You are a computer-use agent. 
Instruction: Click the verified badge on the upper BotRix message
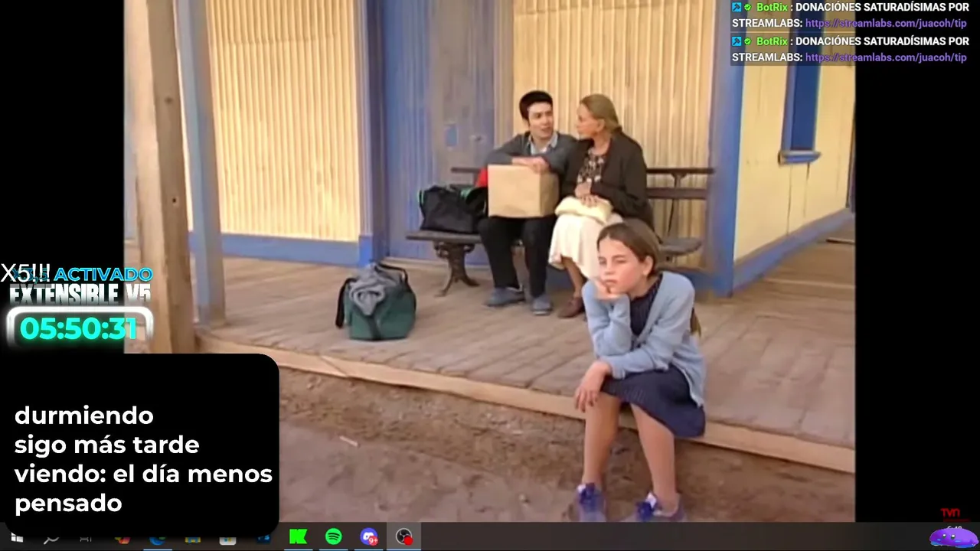(748, 8)
